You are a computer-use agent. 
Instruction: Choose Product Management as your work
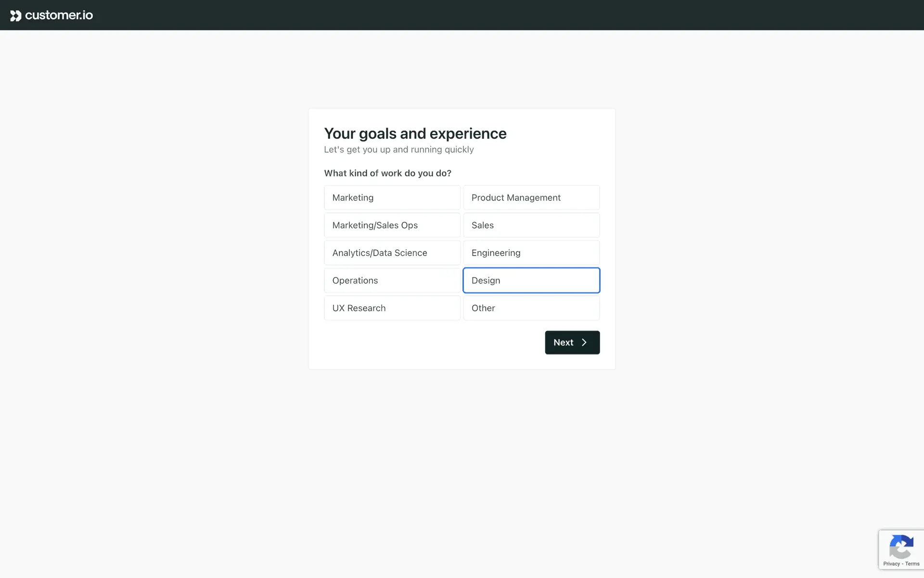[x=531, y=197]
